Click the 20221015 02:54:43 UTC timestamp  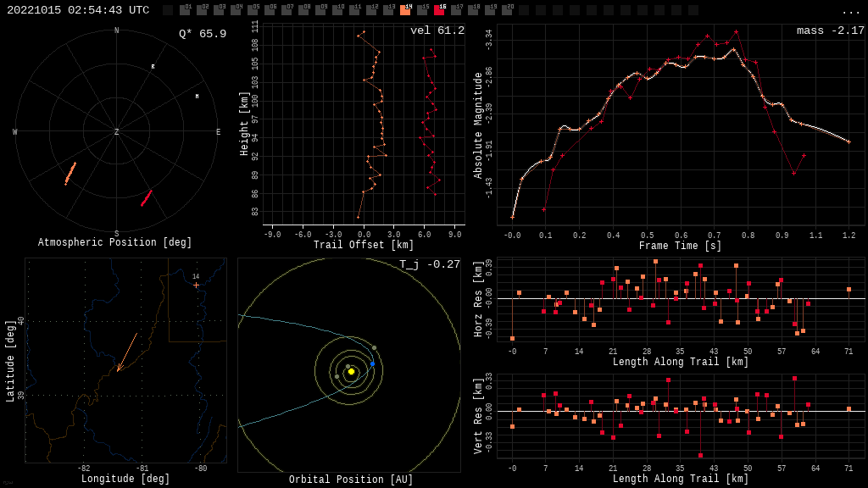[x=78, y=10]
